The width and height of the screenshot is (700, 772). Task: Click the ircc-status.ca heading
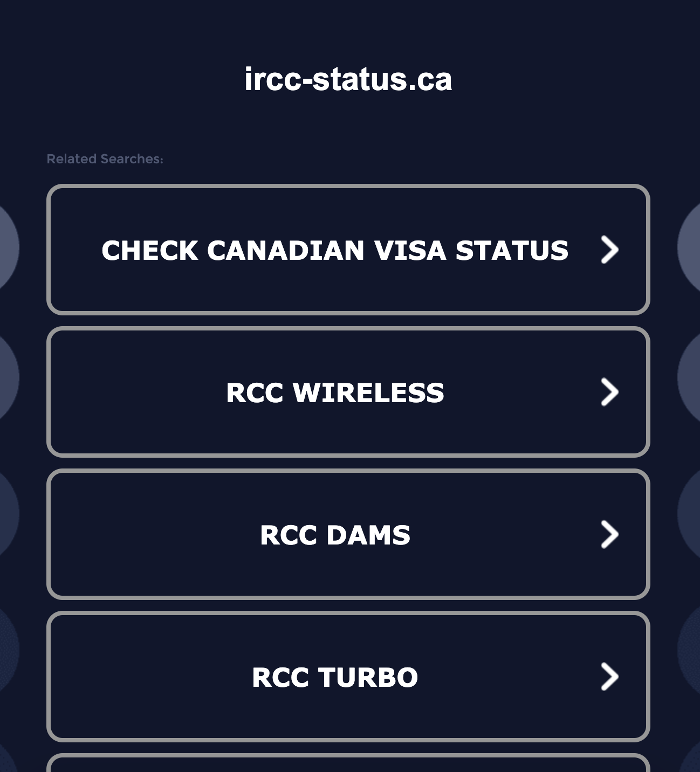coord(349,79)
